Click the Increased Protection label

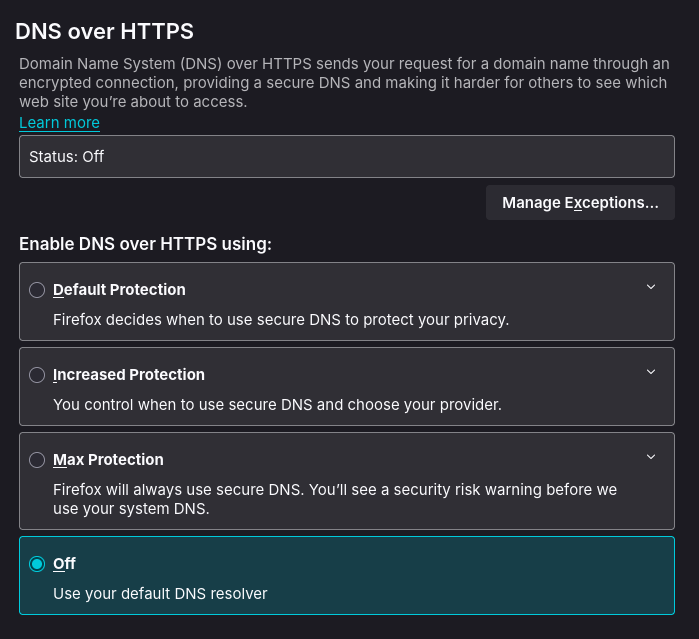[x=129, y=375]
